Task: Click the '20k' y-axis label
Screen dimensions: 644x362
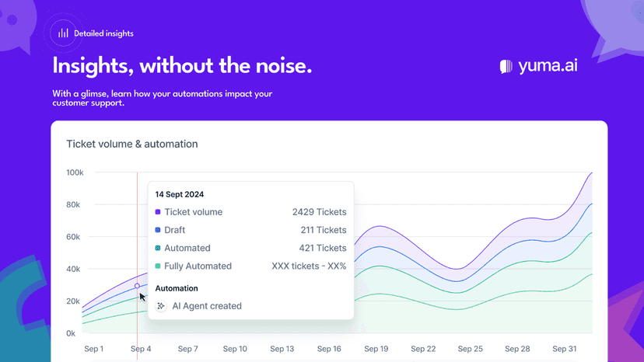Action: pyautogui.click(x=73, y=301)
